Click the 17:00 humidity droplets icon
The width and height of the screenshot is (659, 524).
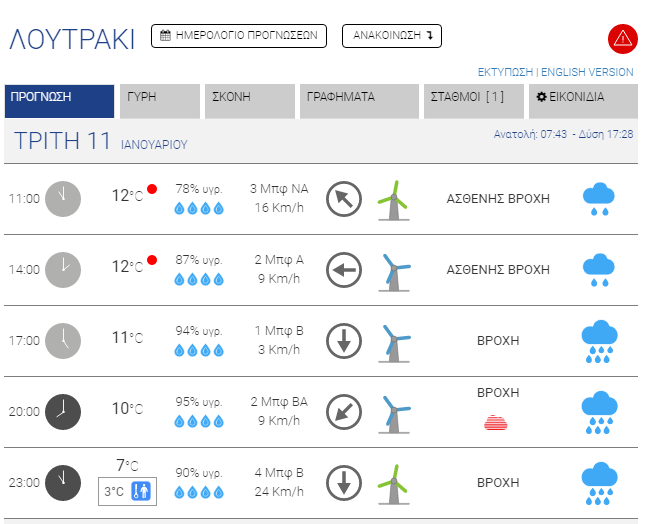click(x=199, y=350)
